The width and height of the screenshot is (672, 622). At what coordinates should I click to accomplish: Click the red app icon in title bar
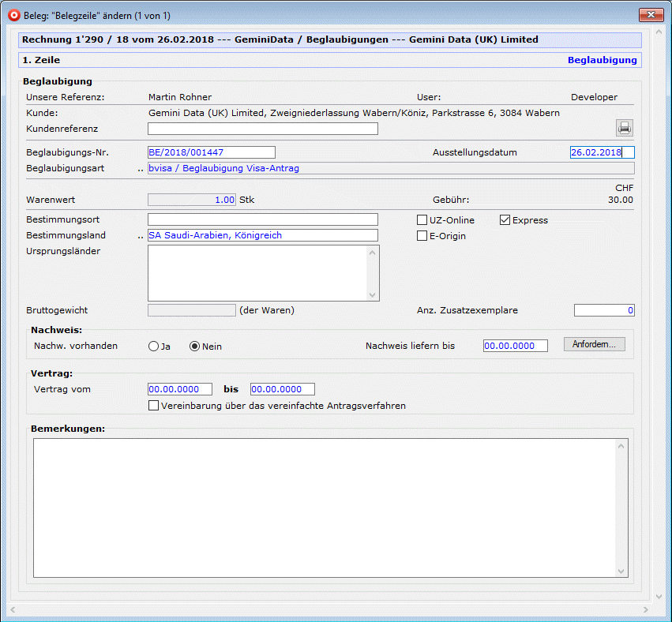click(13, 15)
